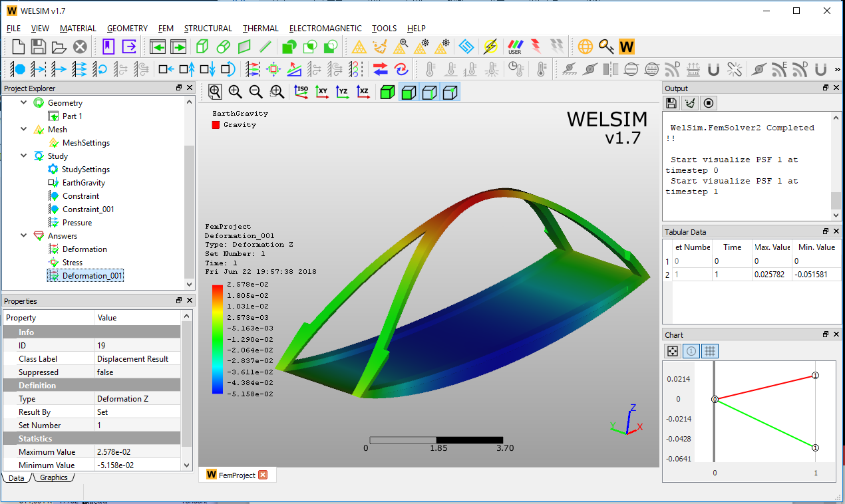Create a new project file

pos(19,47)
